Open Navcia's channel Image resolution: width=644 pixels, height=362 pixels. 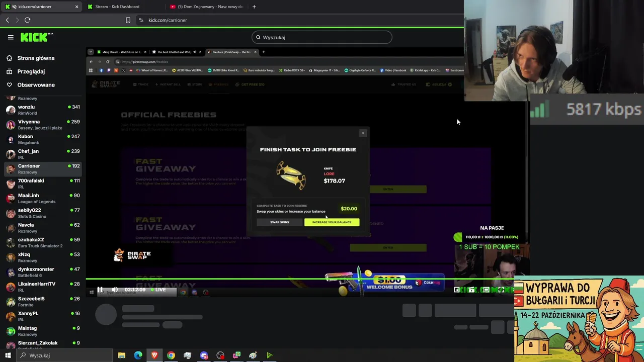pyautogui.click(x=43, y=228)
